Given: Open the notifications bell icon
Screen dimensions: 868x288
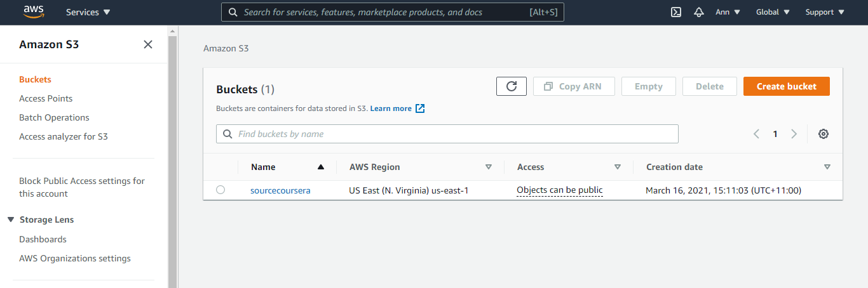Looking at the screenshot, I should [699, 12].
